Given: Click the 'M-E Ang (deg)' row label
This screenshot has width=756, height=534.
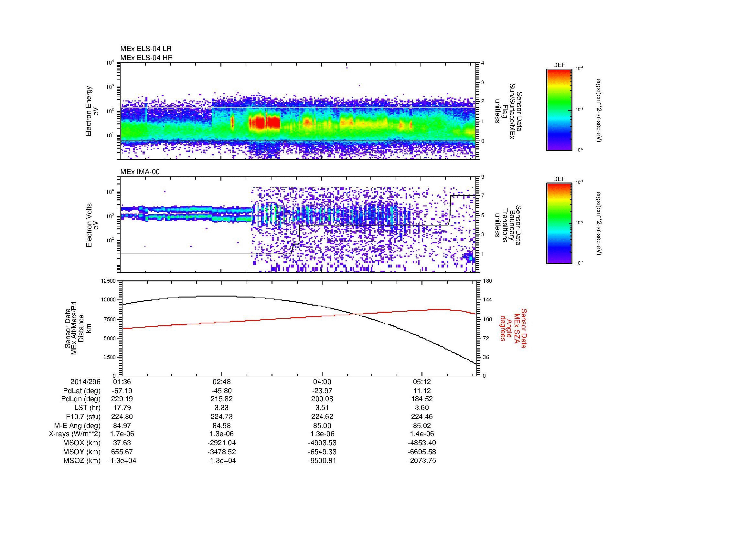Looking at the screenshot, I should 77,425.
